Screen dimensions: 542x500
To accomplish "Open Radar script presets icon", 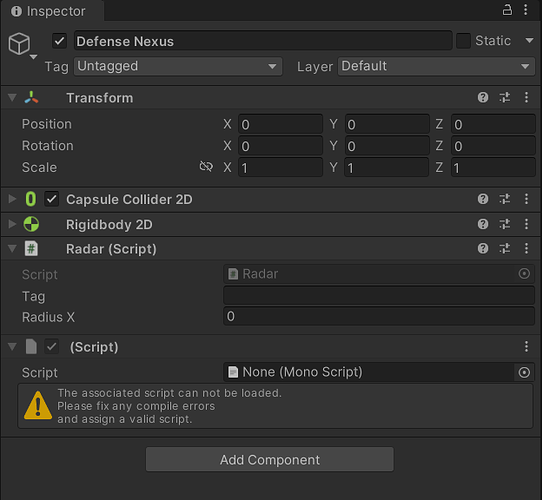I will pyautogui.click(x=505, y=248).
